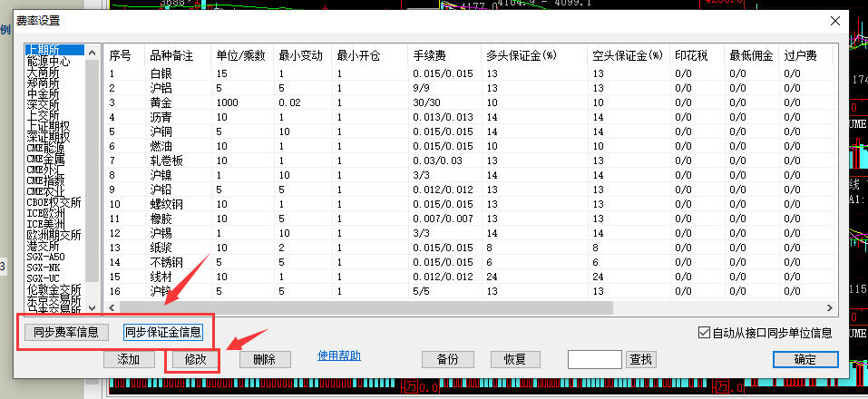Select CME农业 in the exchange list
Screen dimensions: 868x399
click(54, 191)
